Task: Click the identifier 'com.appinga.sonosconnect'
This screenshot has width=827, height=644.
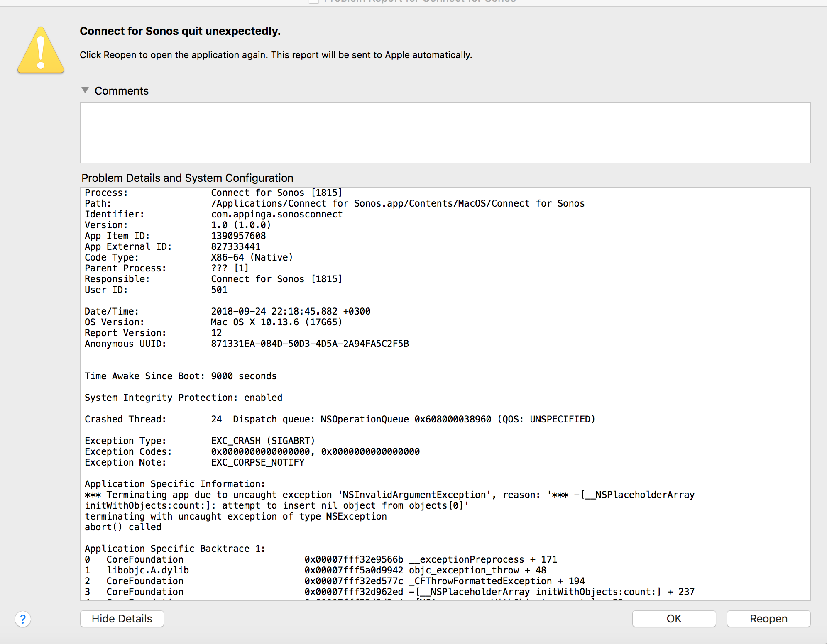Action: (277, 214)
